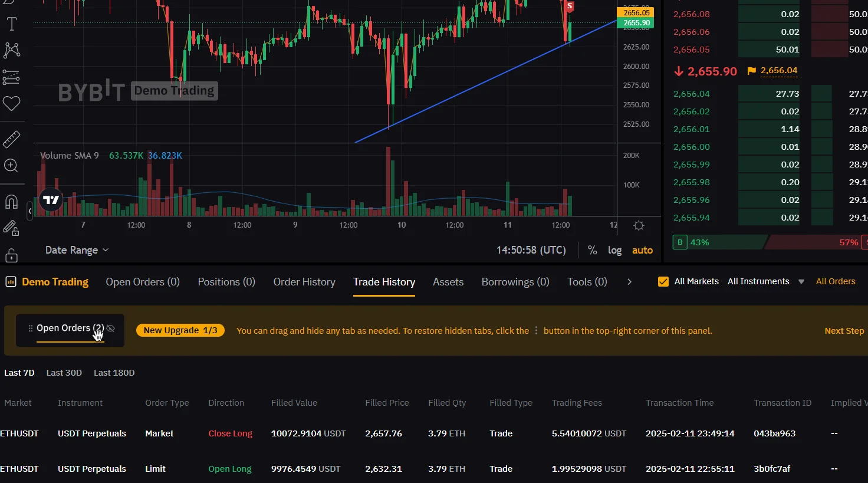Open the All Orders link
The height and width of the screenshot is (483, 868).
(x=836, y=281)
